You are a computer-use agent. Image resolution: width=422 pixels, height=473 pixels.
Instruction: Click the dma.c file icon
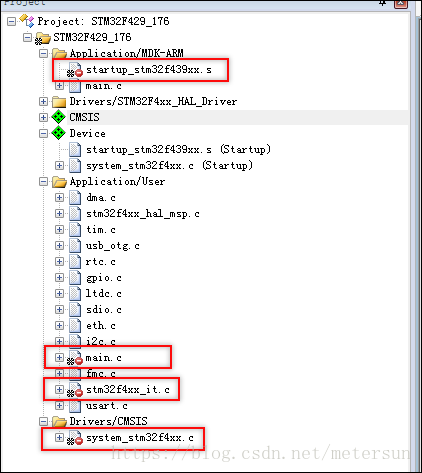coord(75,197)
